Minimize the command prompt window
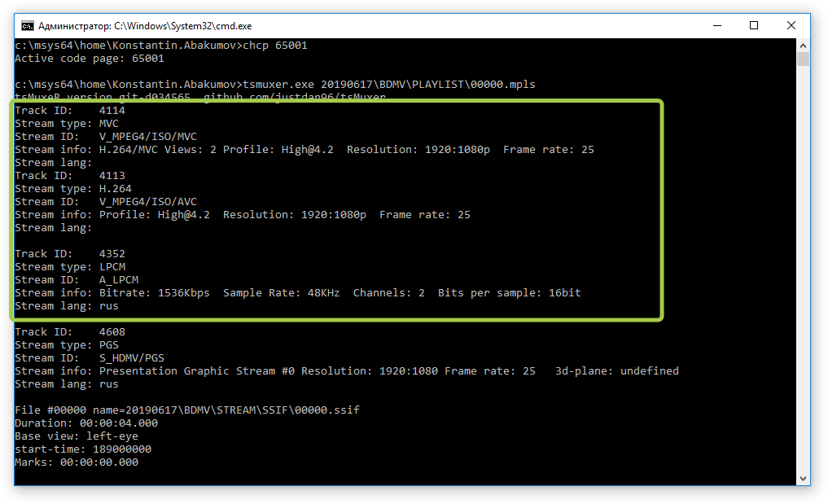This screenshot has height=504, width=828. (x=716, y=25)
